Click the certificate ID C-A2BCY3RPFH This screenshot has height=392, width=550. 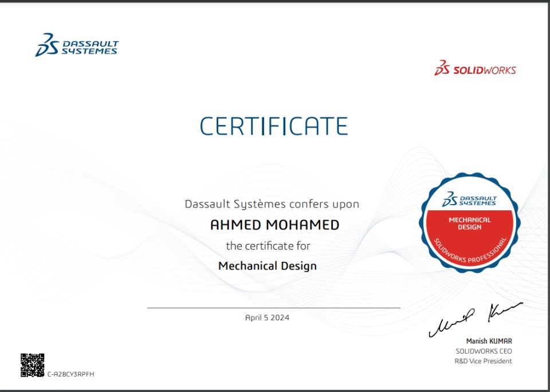(x=71, y=374)
